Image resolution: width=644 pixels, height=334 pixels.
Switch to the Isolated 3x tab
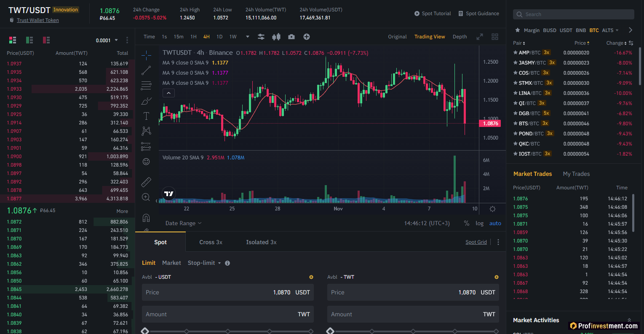pos(261,242)
